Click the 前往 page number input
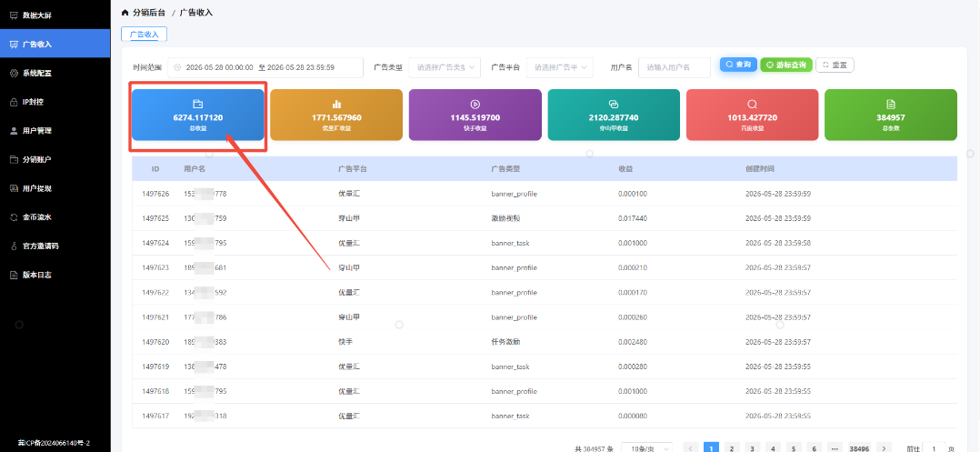Viewport: 980px width, 452px height. point(934,449)
